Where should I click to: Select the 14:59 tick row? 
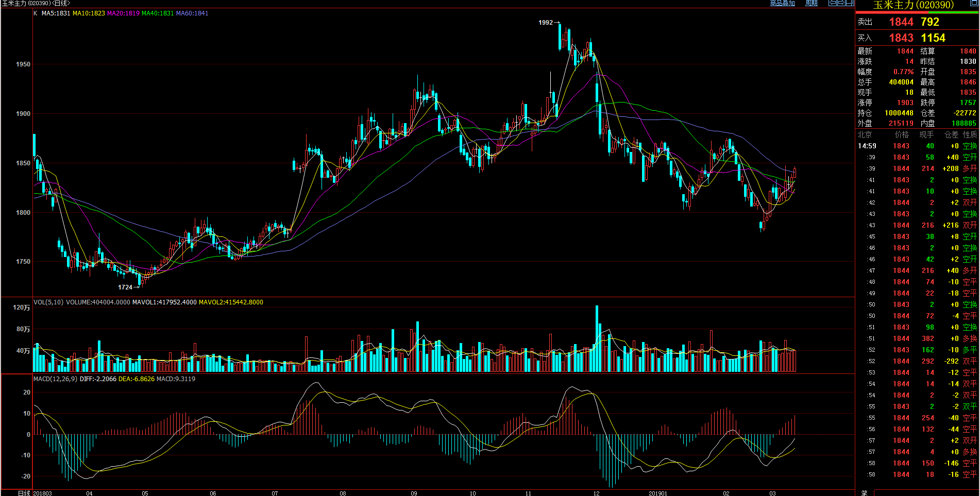coord(917,146)
